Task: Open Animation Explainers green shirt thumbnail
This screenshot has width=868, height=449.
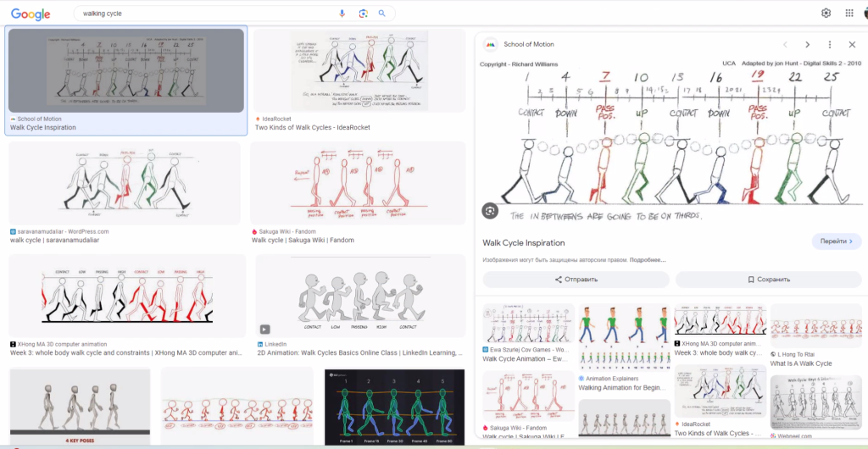Action: [623, 337]
